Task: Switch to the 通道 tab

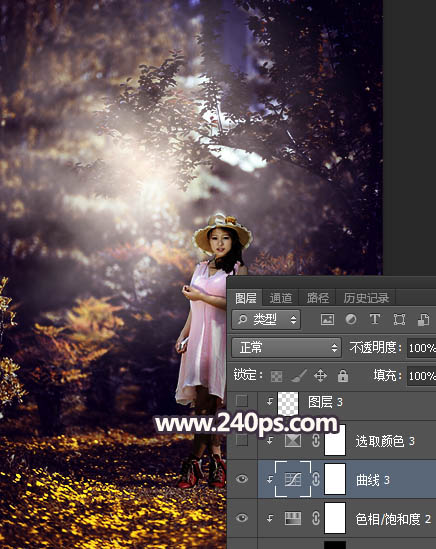Action: 281,298
